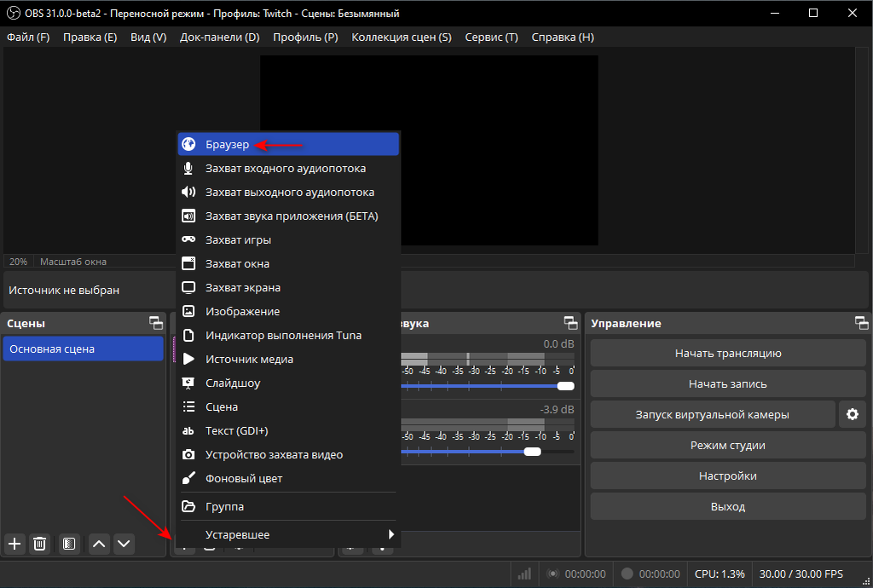Image resolution: width=873 pixels, height=588 pixels.
Task: Choose Браузер source from the menu
Action: 288,144
